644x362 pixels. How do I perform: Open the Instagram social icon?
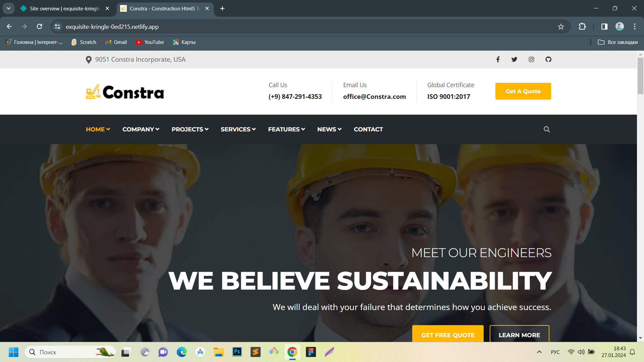click(531, 59)
